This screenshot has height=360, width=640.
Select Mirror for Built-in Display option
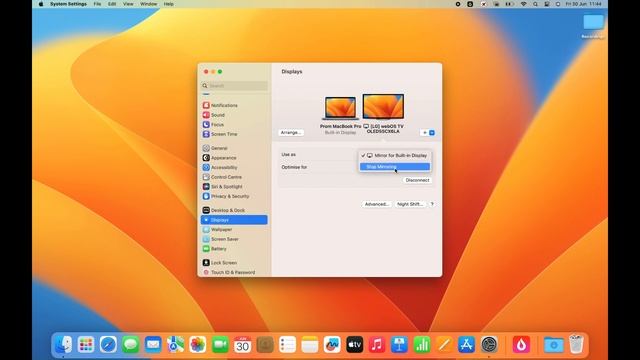click(395, 156)
